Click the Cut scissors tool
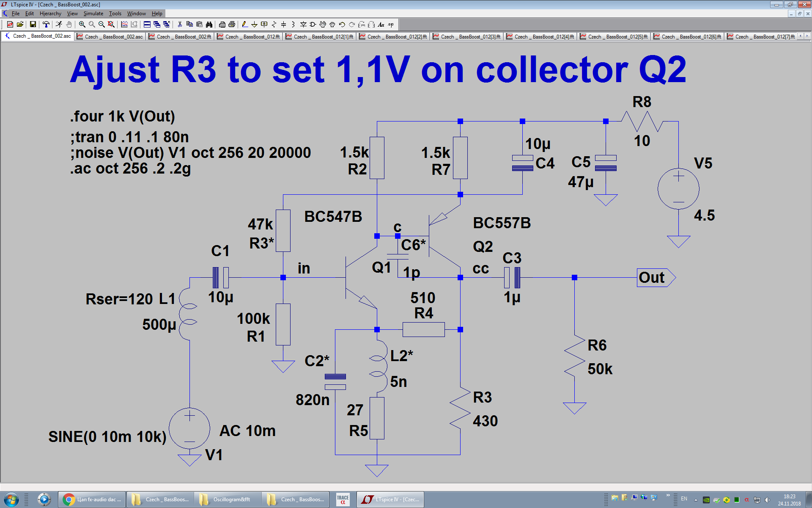 180,25
